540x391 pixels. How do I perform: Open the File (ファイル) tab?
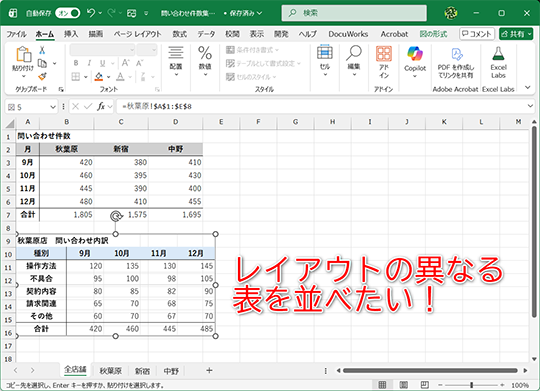[x=16, y=34]
